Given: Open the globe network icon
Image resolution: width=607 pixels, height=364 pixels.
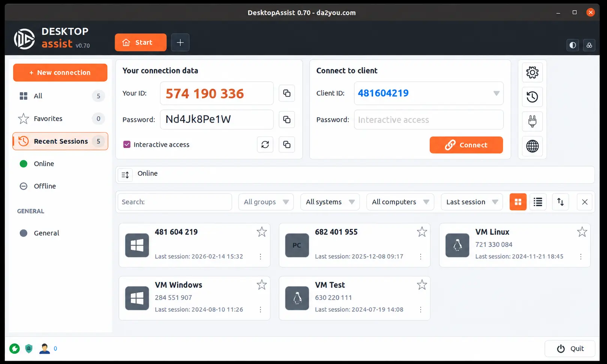Looking at the screenshot, I should [532, 146].
